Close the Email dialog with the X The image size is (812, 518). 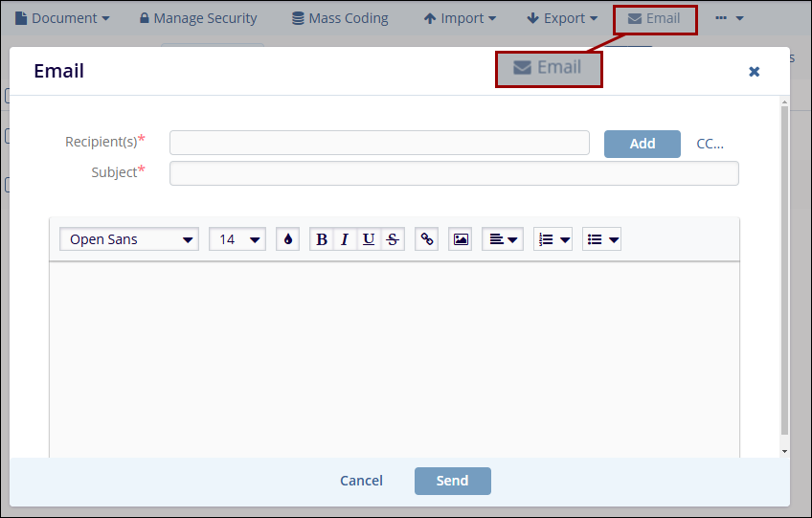[x=755, y=72]
